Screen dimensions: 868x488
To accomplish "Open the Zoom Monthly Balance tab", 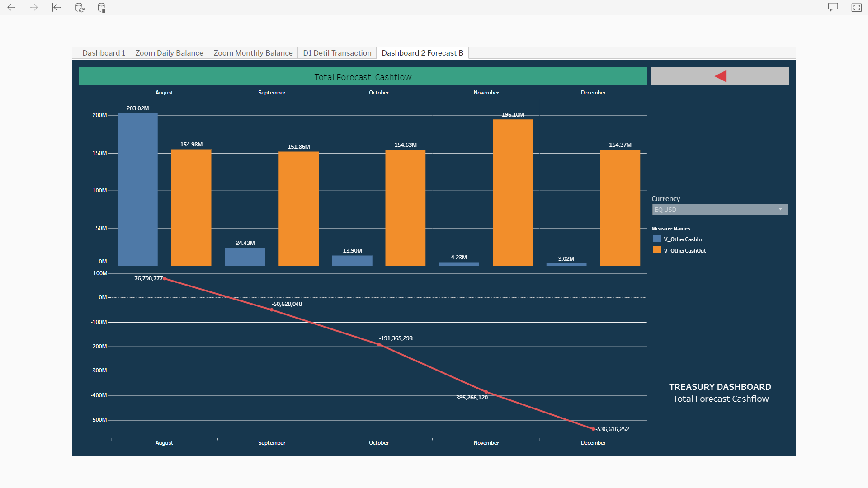I will click(x=253, y=53).
